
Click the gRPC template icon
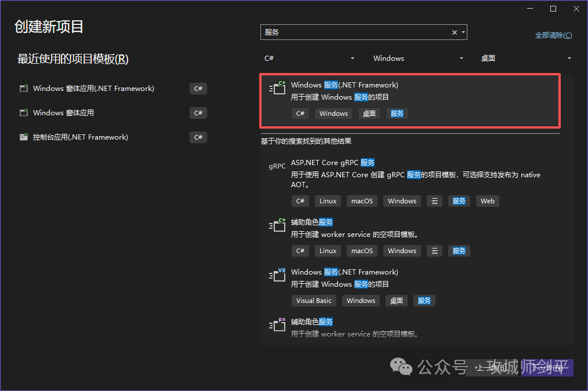pos(277,166)
